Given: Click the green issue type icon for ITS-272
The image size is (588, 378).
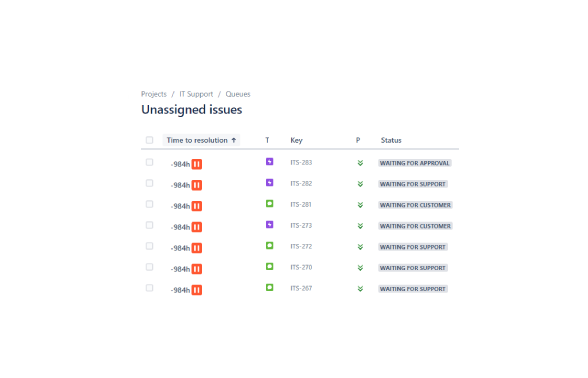Looking at the screenshot, I should click(270, 246).
